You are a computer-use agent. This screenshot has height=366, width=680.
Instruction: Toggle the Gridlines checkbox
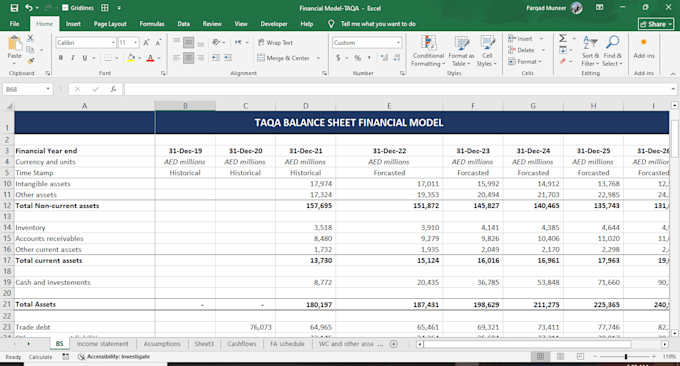[65, 8]
